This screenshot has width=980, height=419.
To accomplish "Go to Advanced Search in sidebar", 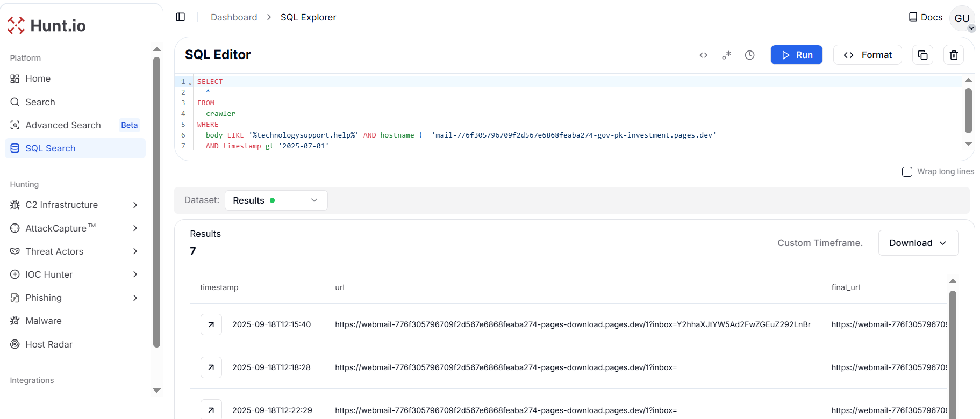I will (x=63, y=125).
